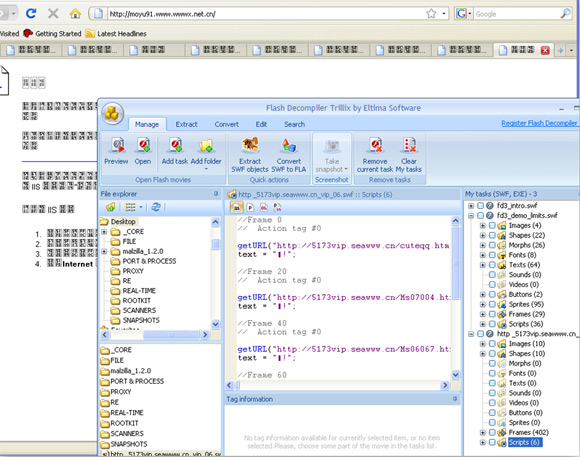Check the Scripts (6) checkbox
580x457 pixels.
point(492,443)
